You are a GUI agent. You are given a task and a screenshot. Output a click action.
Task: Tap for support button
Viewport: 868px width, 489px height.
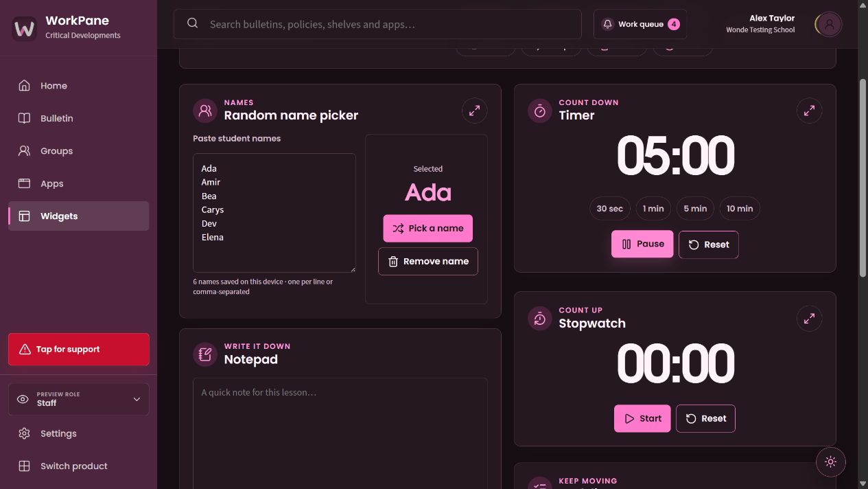click(x=78, y=350)
